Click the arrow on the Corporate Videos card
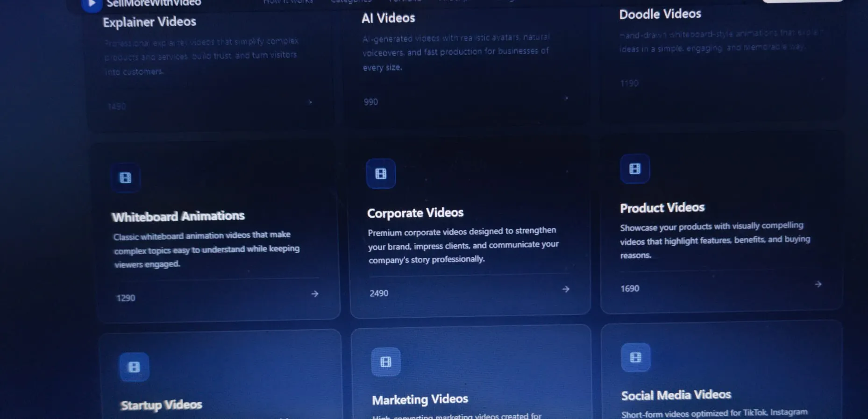The width and height of the screenshot is (868, 419). tap(566, 289)
